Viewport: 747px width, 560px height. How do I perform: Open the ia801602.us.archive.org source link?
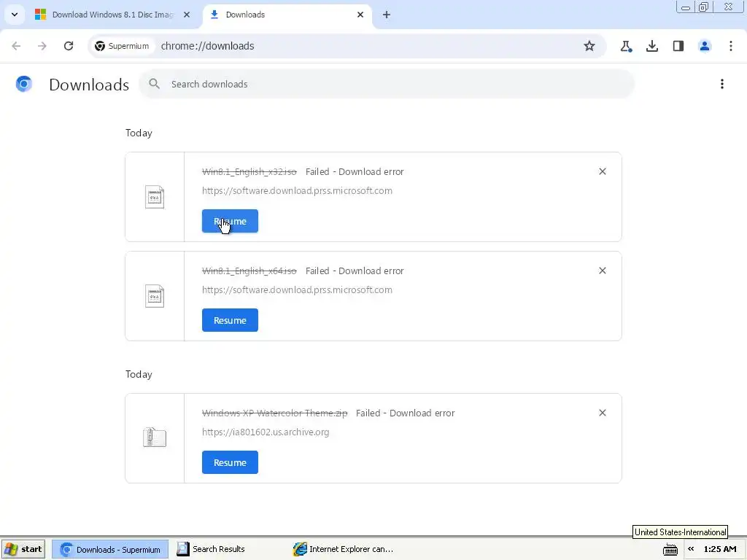266,432
